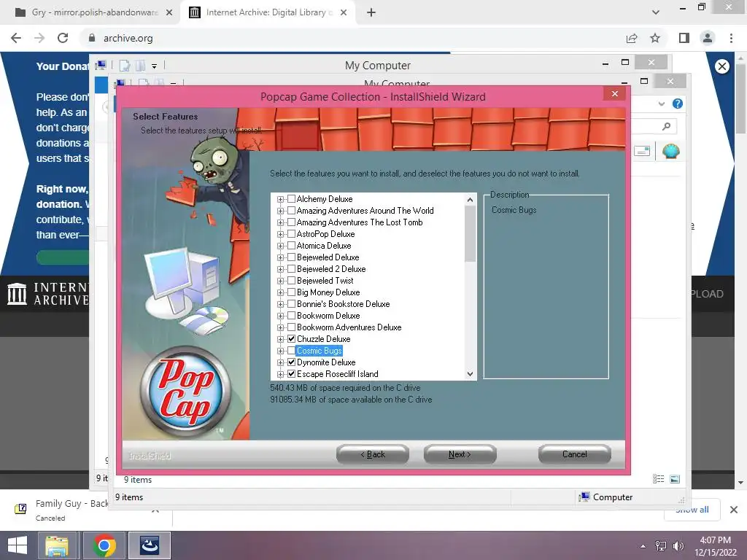The image size is (747, 560).
Task: Expand Amazing Adventures The Lost Tomb node
Action: (x=281, y=223)
